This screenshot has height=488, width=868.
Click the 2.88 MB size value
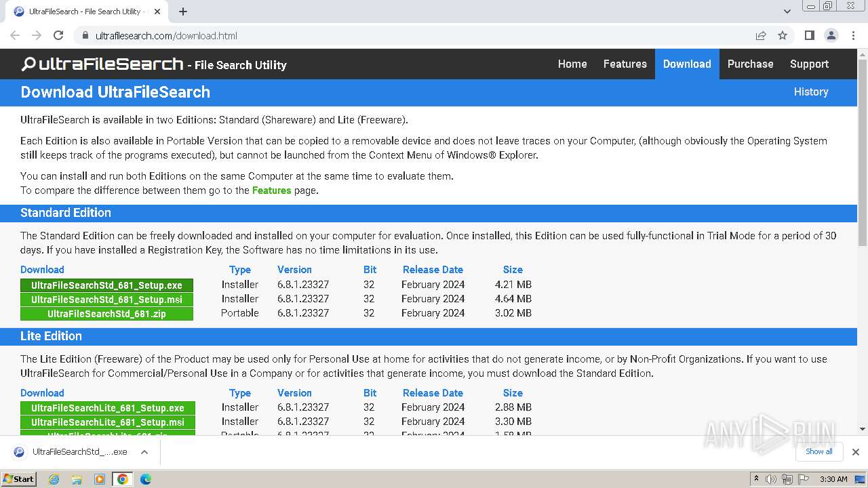[513, 407]
